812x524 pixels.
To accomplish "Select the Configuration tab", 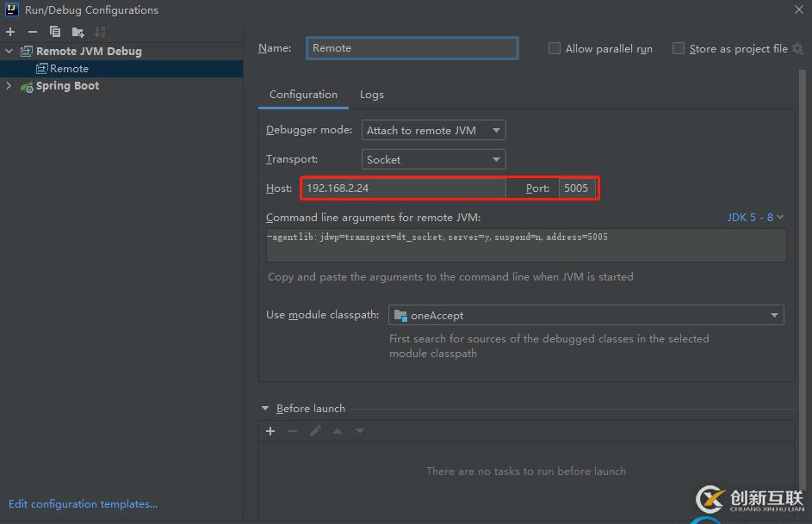I will coord(303,95).
